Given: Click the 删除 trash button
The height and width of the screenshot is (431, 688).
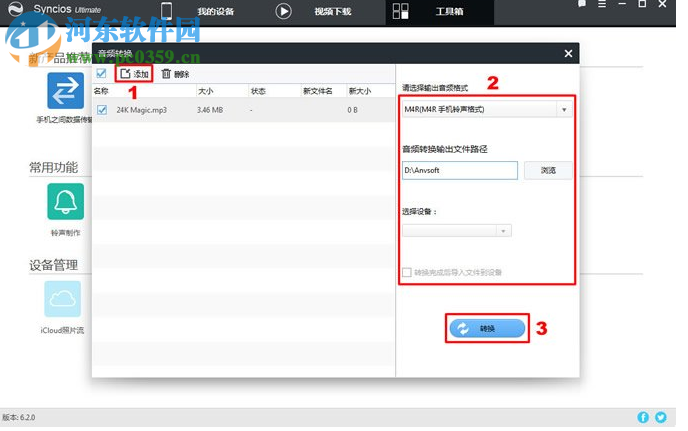Looking at the screenshot, I should (x=175, y=74).
